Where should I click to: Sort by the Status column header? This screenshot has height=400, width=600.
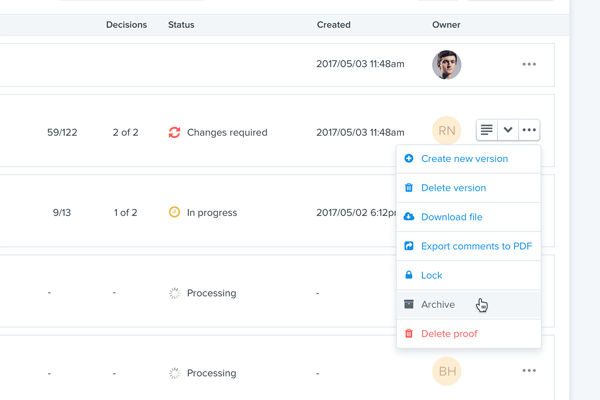point(181,25)
